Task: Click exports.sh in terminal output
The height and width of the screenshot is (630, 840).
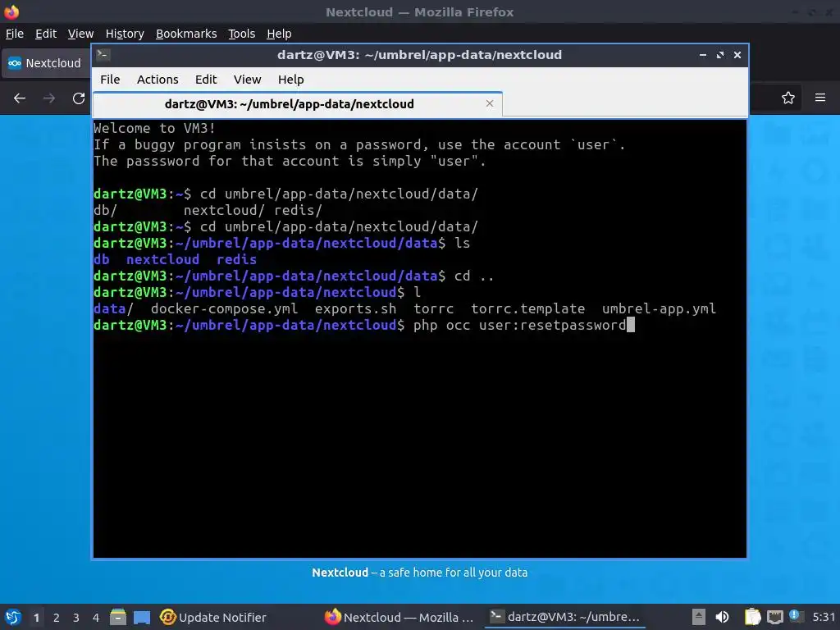Action: tap(356, 309)
